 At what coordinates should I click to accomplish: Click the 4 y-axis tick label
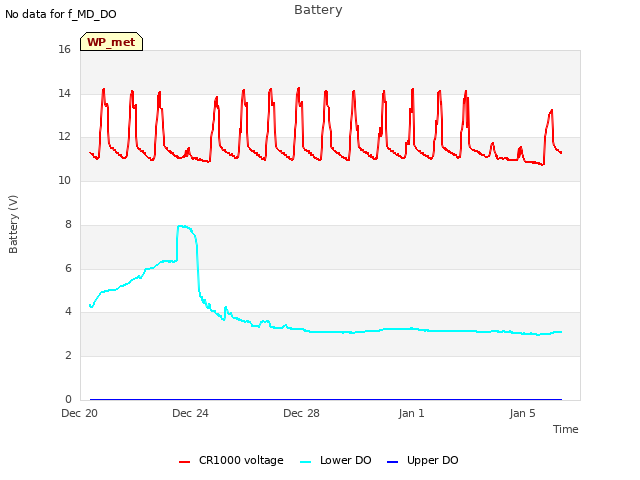click(68, 312)
